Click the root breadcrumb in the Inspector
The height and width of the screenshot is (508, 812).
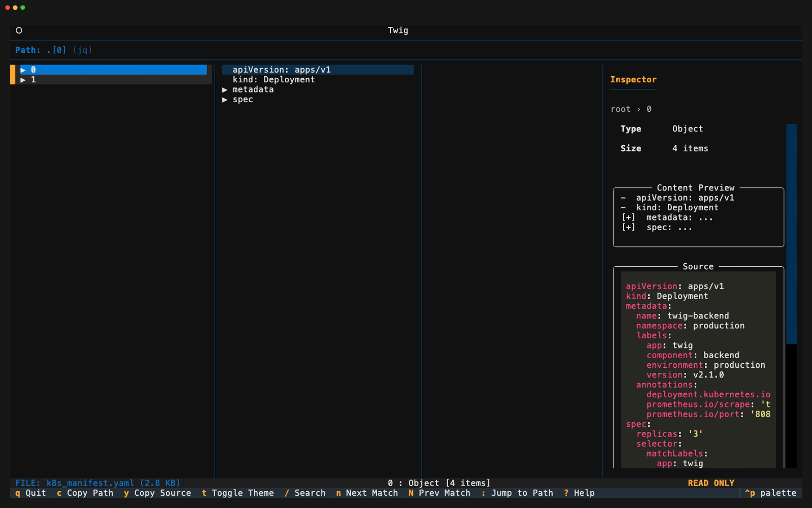(x=620, y=109)
